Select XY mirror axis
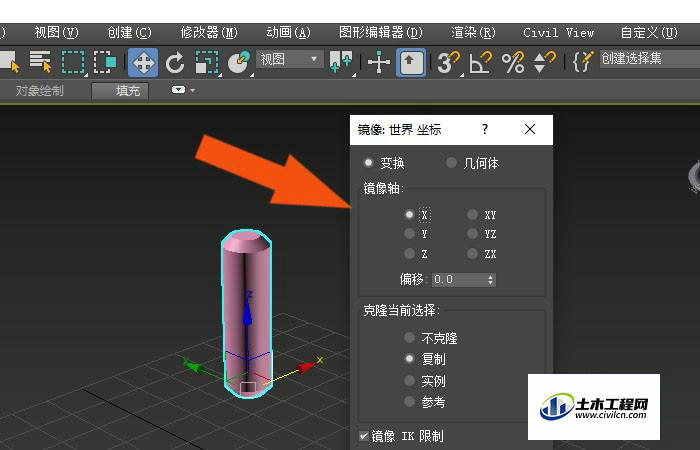The image size is (700, 450). click(x=472, y=215)
